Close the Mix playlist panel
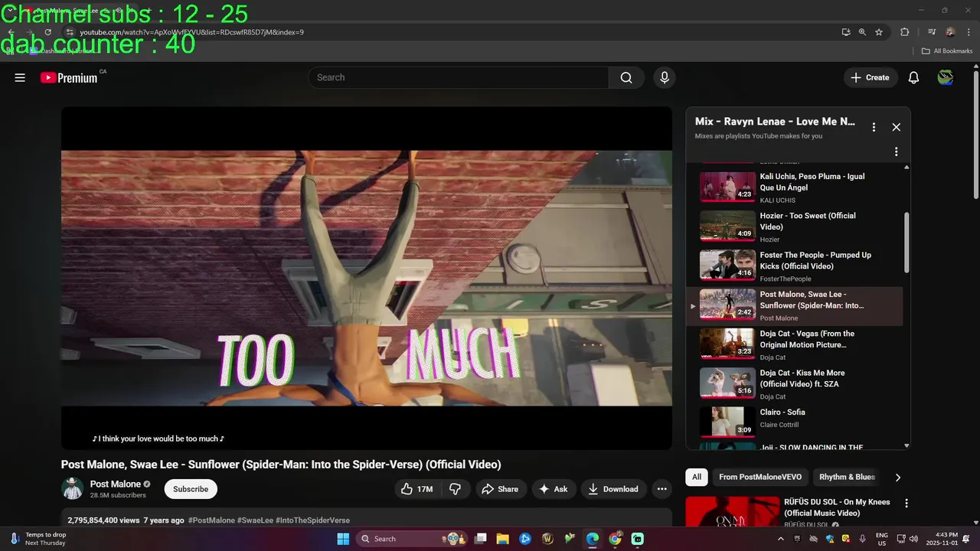Image resolution: width=980 pixels, height=551 pixels. (x=897, y=127)
